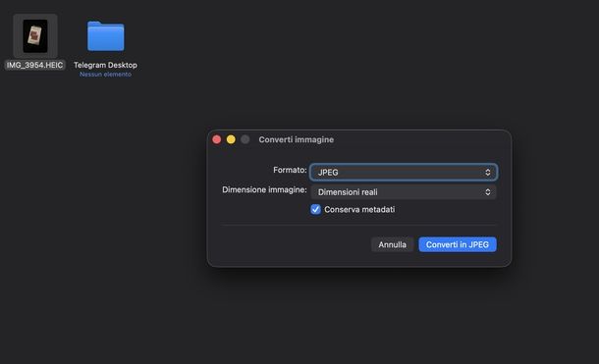Open the Dimensione immagine dropdown
Screen dimensions: 599x364
click(x=404, y=192)
